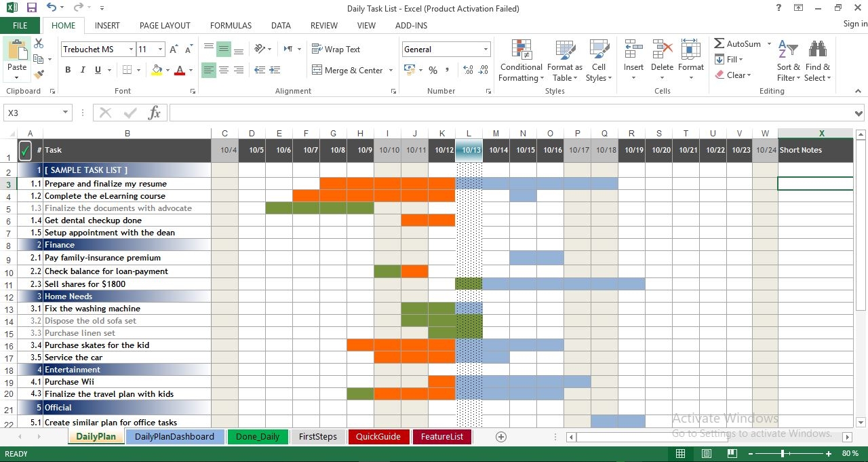Toggle bold formatting

click(x=67, y=70)
